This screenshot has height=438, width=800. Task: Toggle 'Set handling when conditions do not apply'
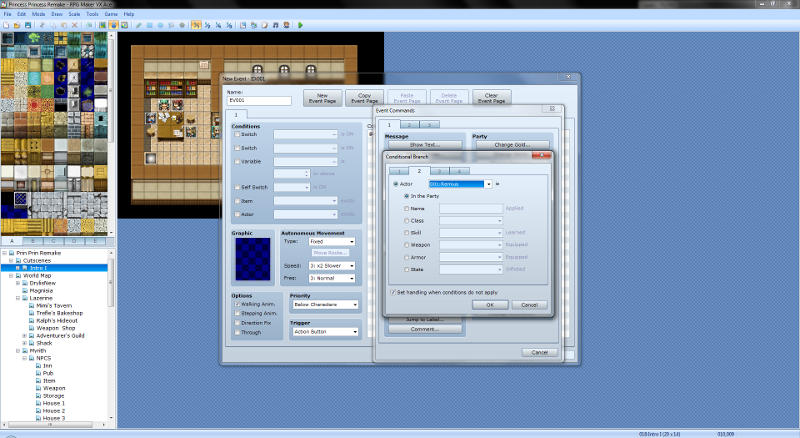pyautogui.click(x=393, y=292)
